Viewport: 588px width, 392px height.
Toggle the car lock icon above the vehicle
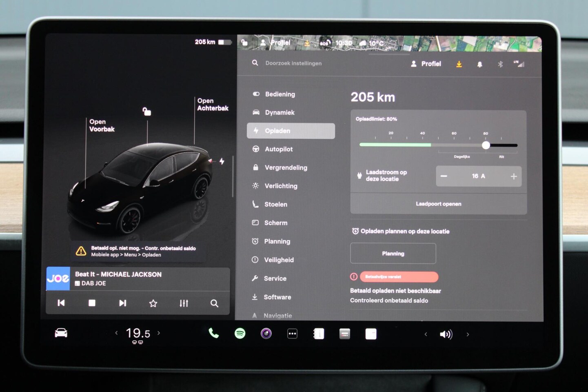tap(146, 111)
